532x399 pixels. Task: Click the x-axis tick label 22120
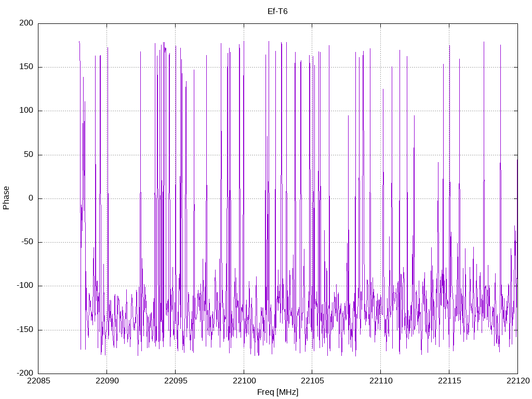(x=518, y=381)
